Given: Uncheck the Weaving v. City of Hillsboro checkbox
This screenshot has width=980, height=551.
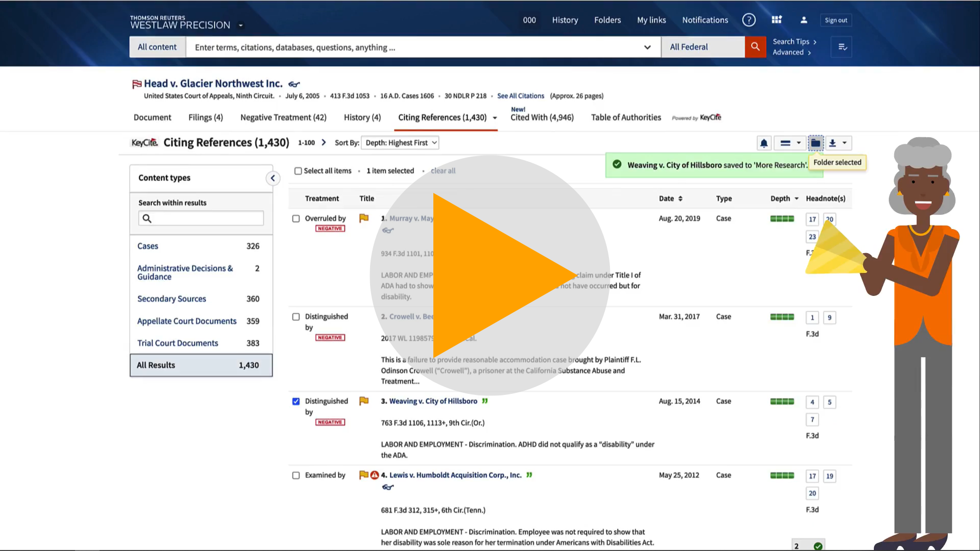Looking at the screenshot, I should pos(296,402).
